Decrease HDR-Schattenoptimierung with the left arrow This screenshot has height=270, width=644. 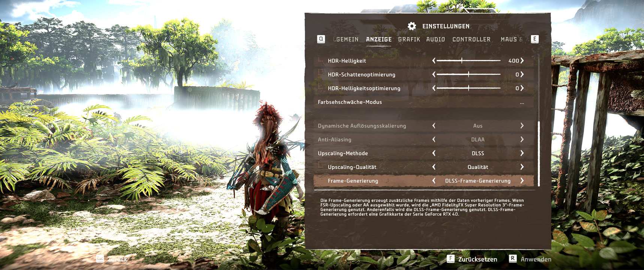[x=434, y=74]
